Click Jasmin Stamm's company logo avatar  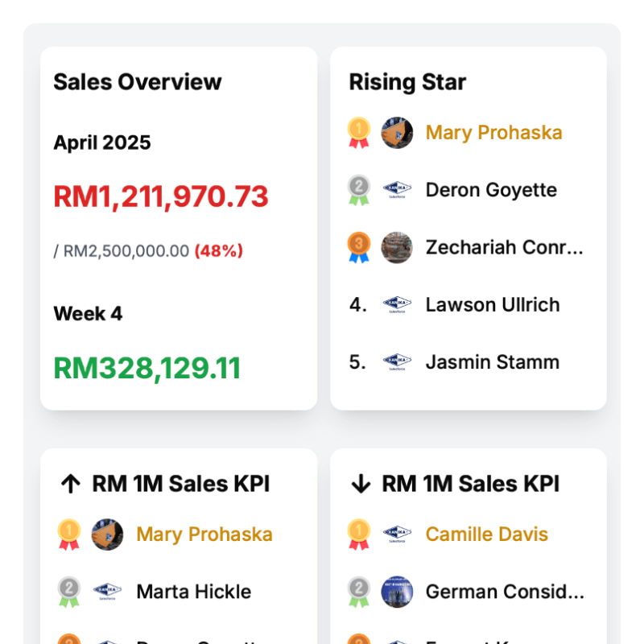tap(397, 362)
